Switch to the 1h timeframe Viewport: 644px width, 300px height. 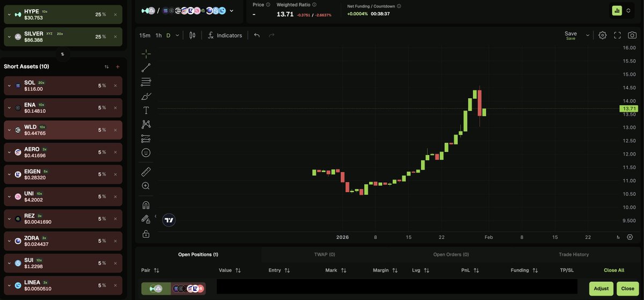(x=158, y=35)
